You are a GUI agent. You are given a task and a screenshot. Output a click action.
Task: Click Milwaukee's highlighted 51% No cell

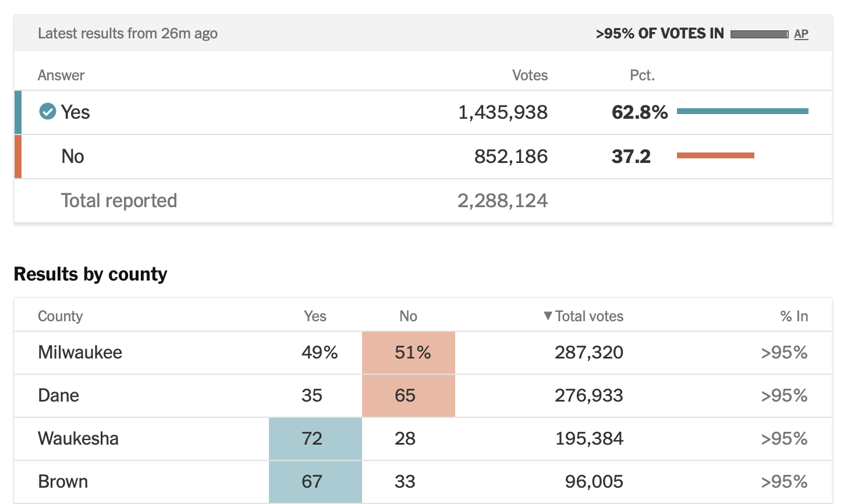point(409,352)
